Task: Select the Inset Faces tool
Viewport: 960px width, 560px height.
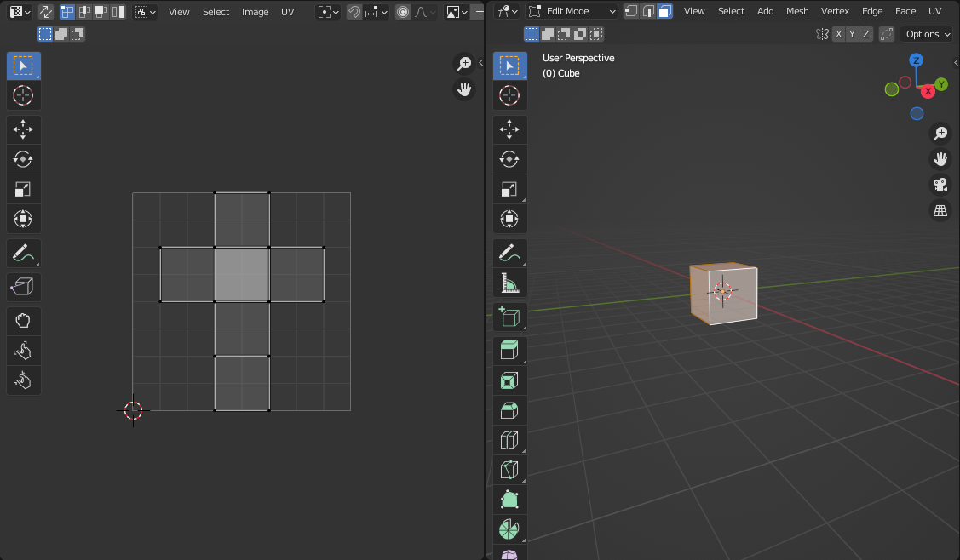Action: point(509,380)
